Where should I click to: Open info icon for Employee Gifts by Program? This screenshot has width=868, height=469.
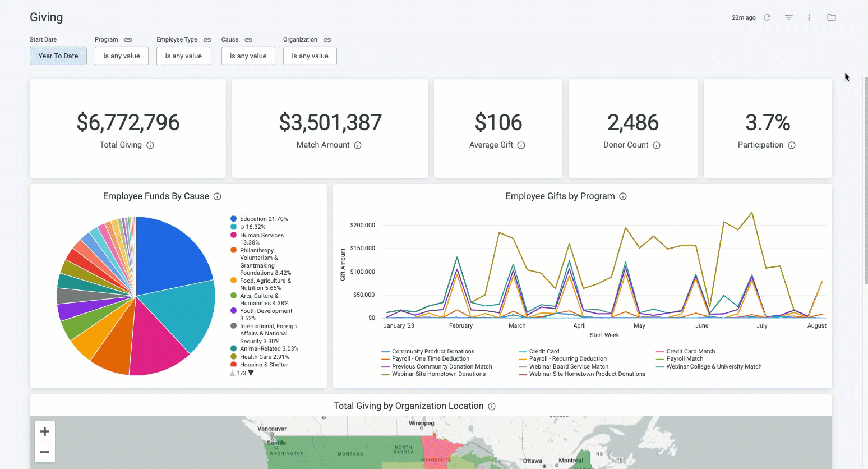point(623,196)
